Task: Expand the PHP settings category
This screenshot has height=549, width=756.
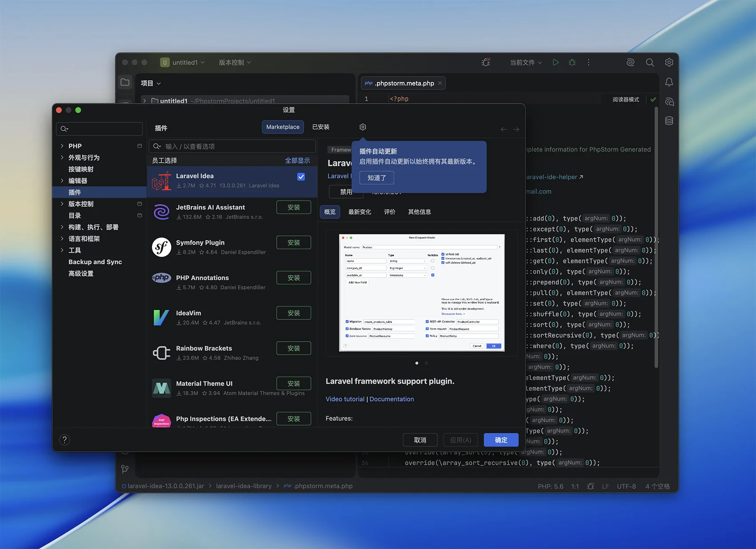Action: [x=62, y=146]
